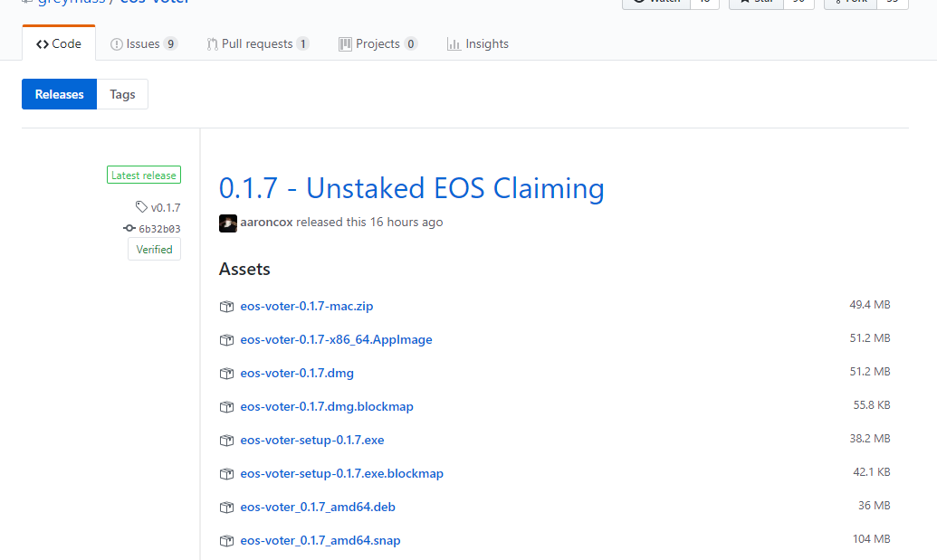This screenshot has height=560, width=937.
Task: Open the 0.1.7 Unstaked EOS Claiming release title
Action: pyautogui.click(x=411, y=188)
